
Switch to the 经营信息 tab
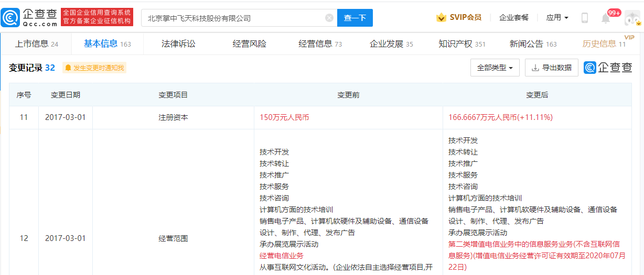point(320,43)
